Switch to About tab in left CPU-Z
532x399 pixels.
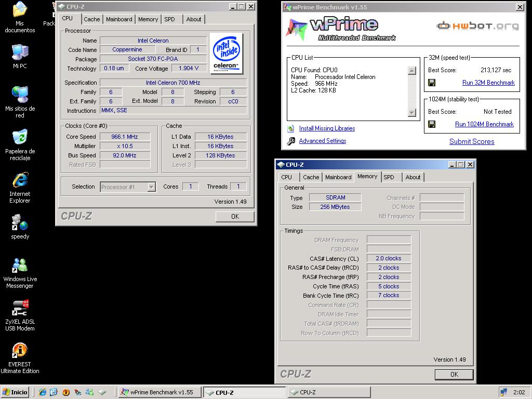click(194, 19)
